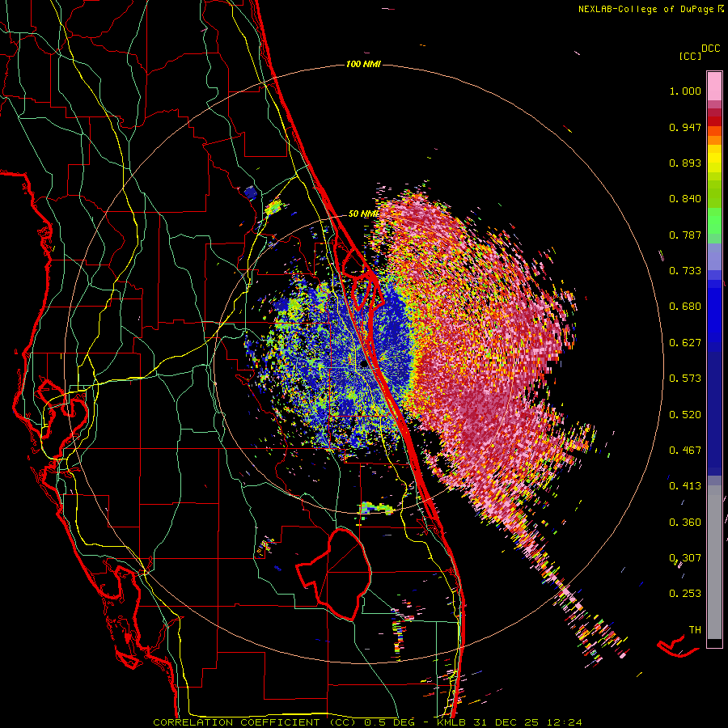The image size is (728, 728).
Task: Click the 0.573 scale value
Action: pyautogui.click(x=685, y=379)
